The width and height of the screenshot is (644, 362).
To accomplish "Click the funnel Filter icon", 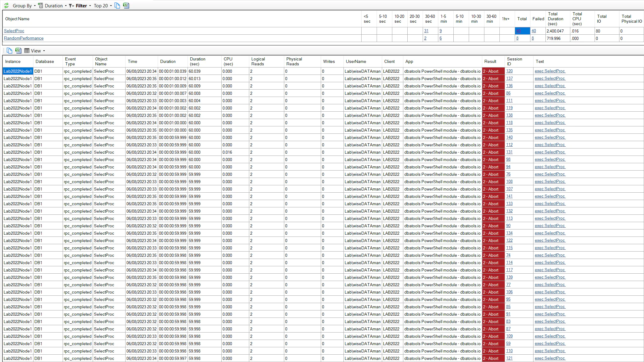I will click(x=71, y=6).
